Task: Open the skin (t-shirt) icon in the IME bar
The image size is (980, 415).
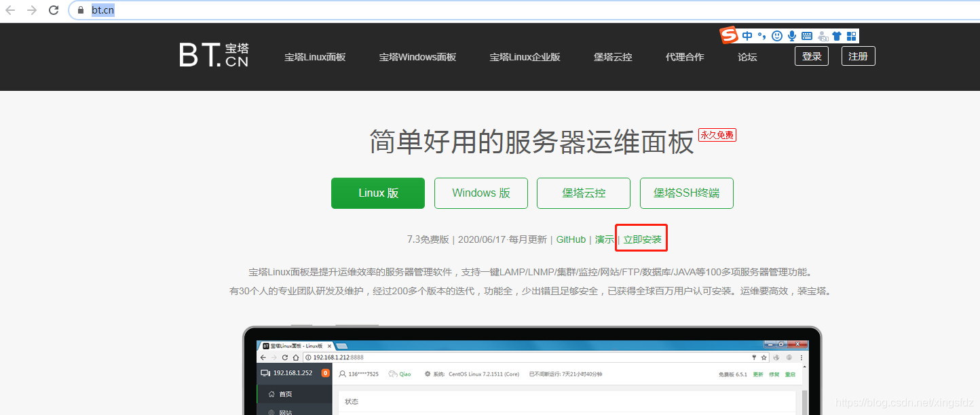Action: tap(837, 36)
